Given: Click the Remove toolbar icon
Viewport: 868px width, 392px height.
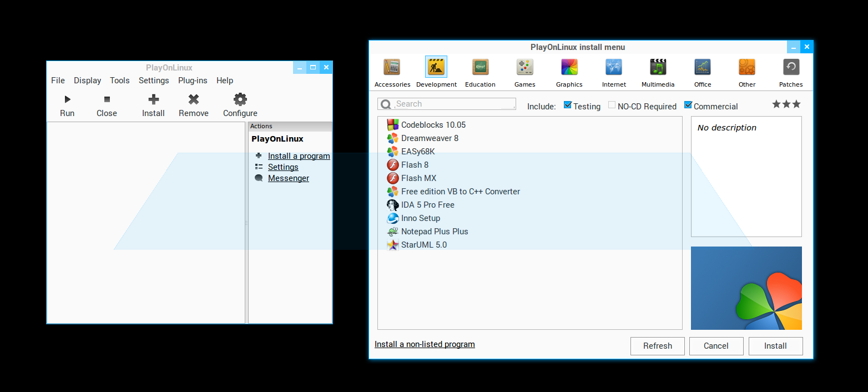Looking at the screenshot, I should click(x=193, y=100).
